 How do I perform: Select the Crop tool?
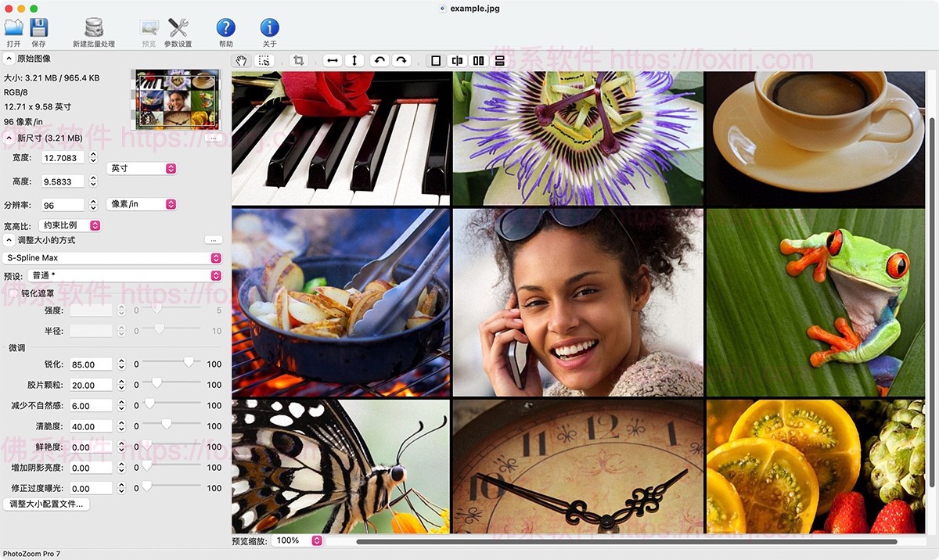(298, 60)
